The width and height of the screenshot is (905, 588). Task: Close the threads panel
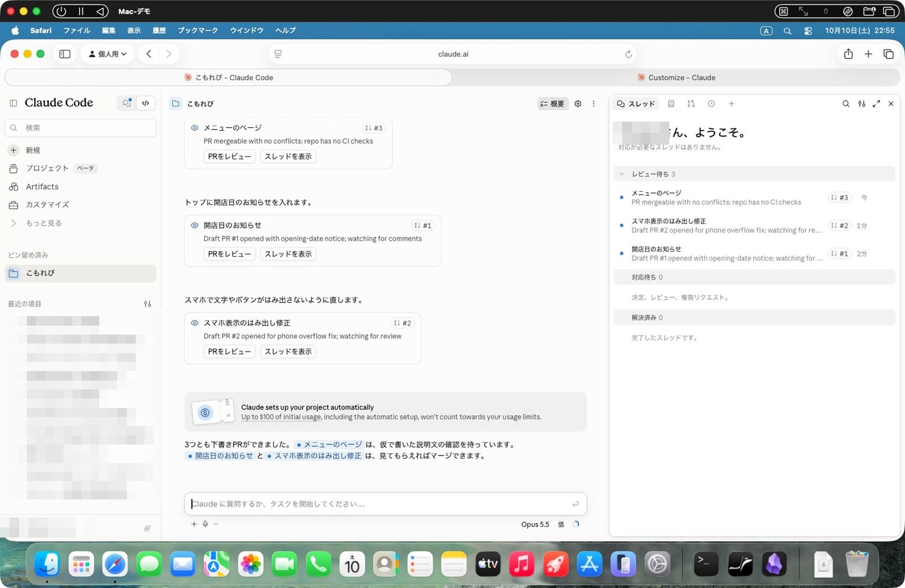click(x=891, y=103)
